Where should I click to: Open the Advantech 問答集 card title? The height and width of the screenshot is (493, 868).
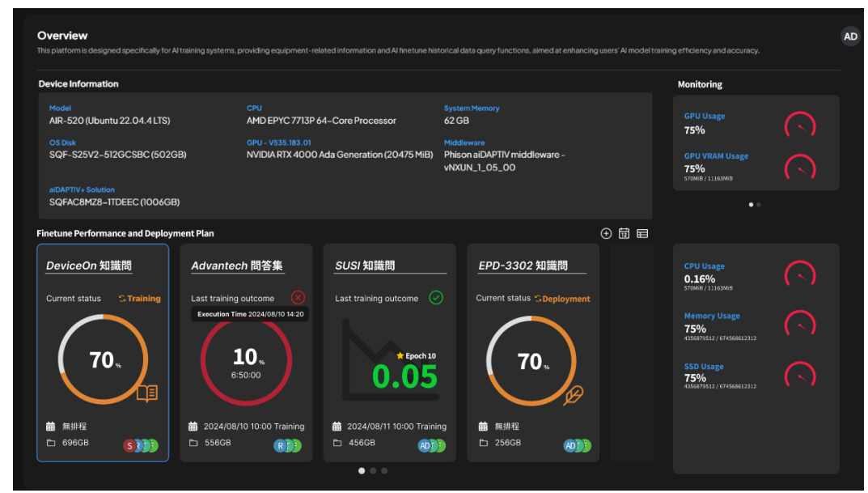coord(237,266)
